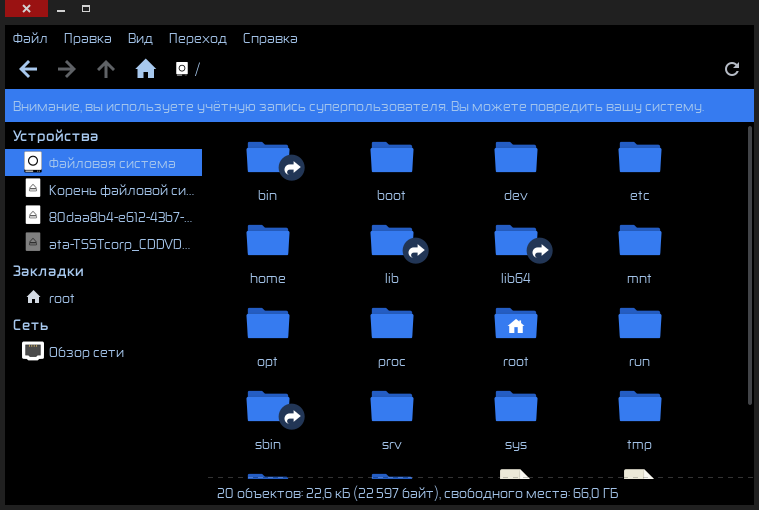759x510 pixels.
Task: Open the etc folder icon
Action: point(639,157)
